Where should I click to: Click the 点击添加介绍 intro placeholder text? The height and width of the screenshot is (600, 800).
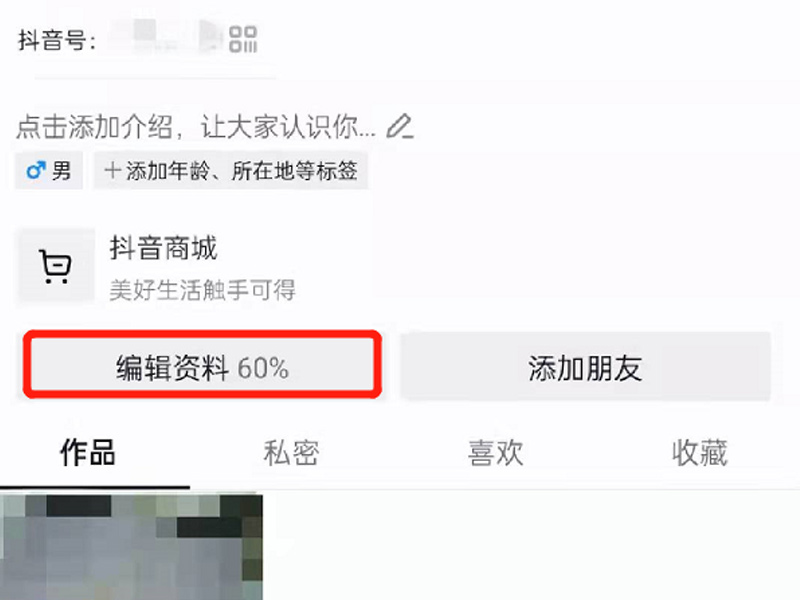pos(196,127)
